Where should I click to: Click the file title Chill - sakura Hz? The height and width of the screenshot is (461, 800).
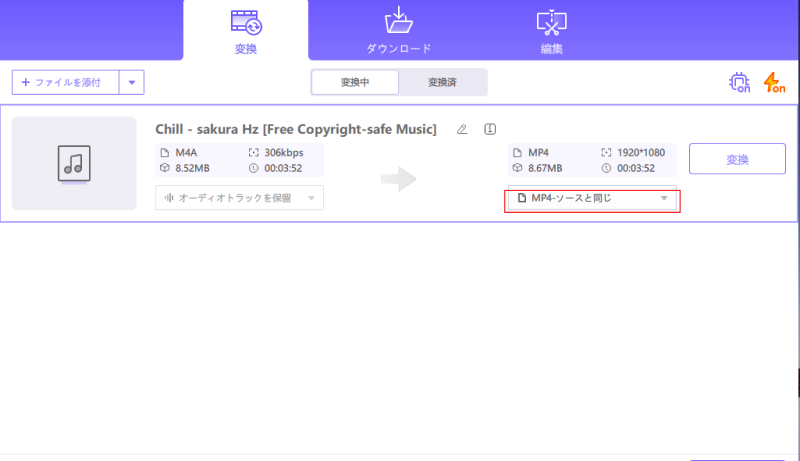[x=296, y=129]
